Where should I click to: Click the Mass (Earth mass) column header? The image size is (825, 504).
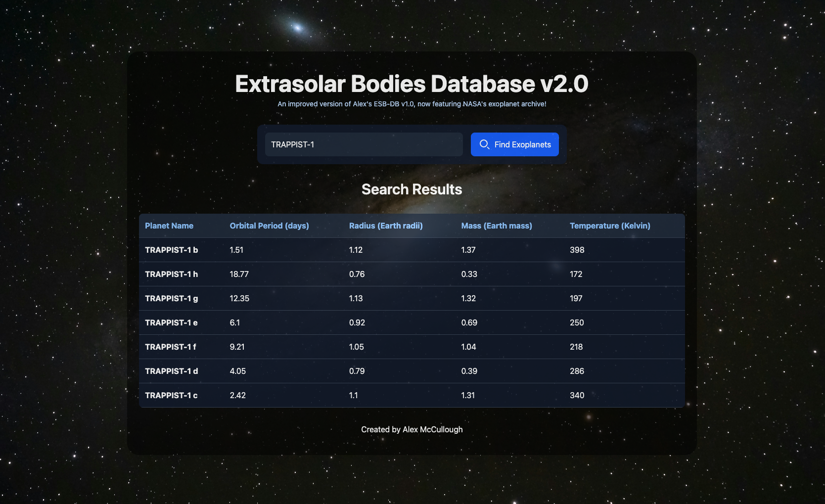497,226
